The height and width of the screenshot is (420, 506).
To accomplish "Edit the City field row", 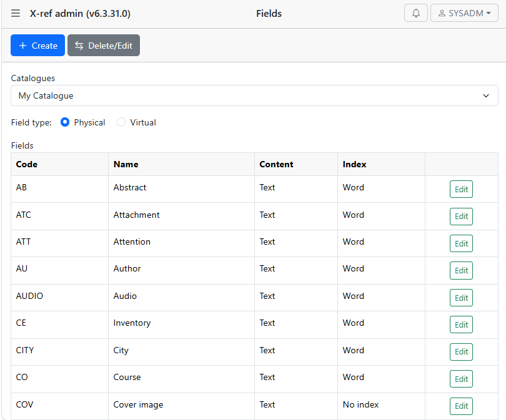I will click(461, 352).
